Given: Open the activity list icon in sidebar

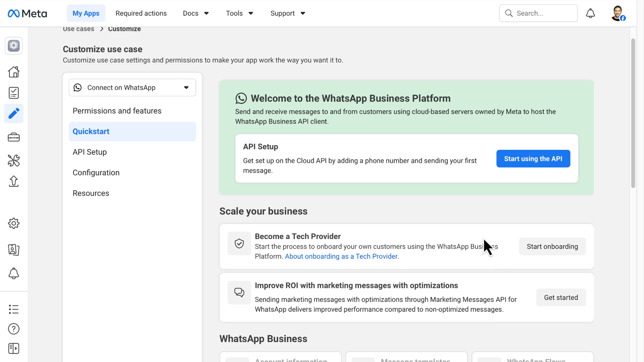Looking at the screenshot, I should (x=14, y=309).
